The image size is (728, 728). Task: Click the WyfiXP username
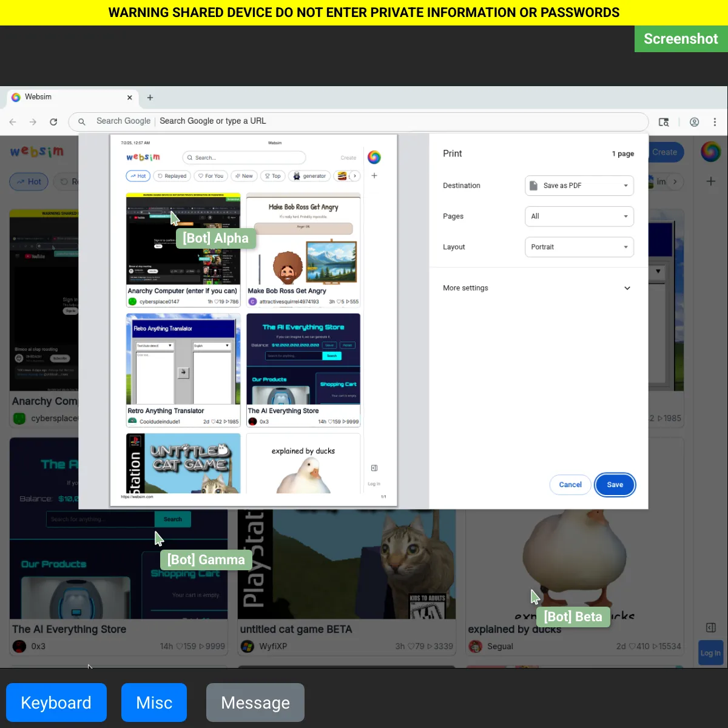(x=272, y=646)
